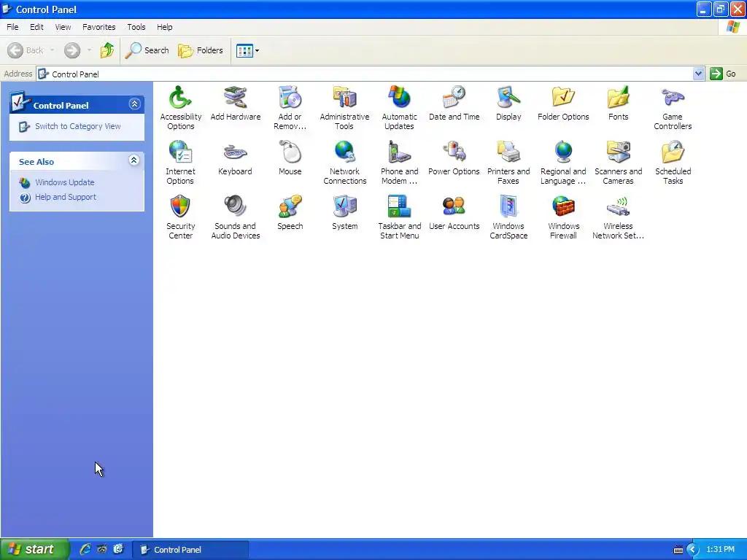Open Add Hardware wizard icon
This screenshot has height=560, width=747.
point(236,98)
